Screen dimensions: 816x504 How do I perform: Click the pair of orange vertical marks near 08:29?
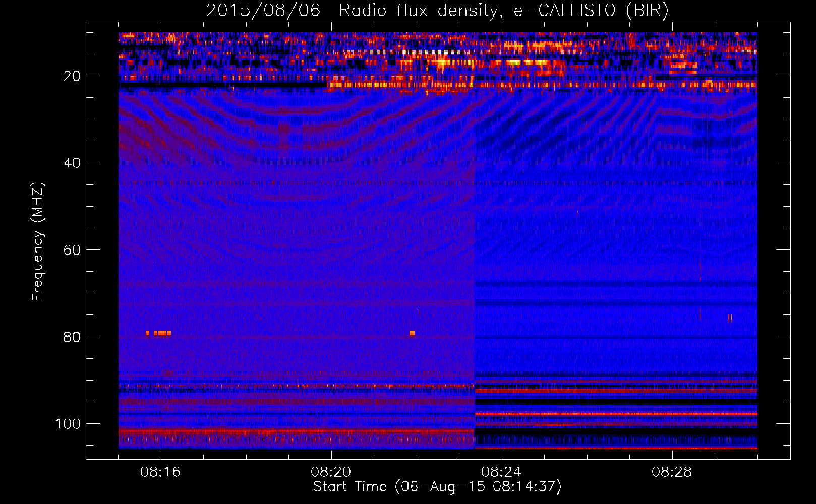tap(730, 318)
